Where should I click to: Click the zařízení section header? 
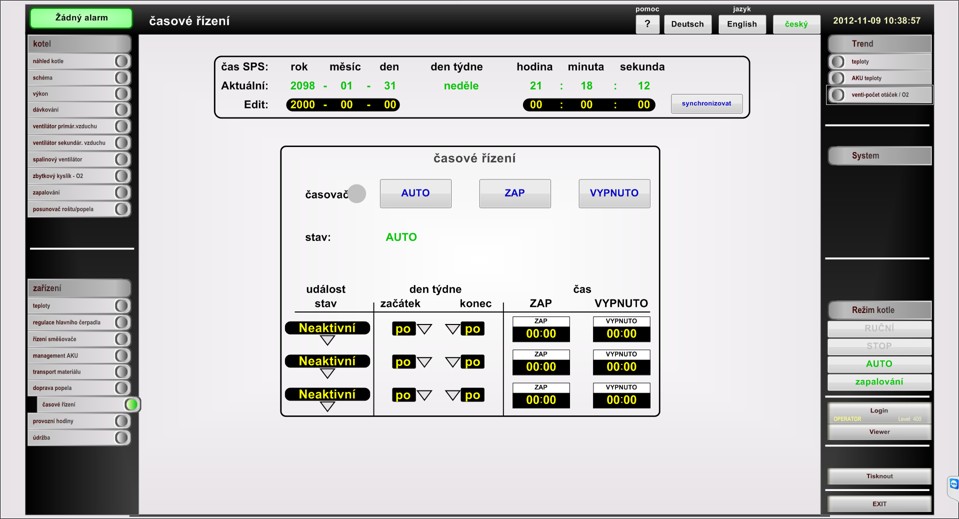(79, 288)
